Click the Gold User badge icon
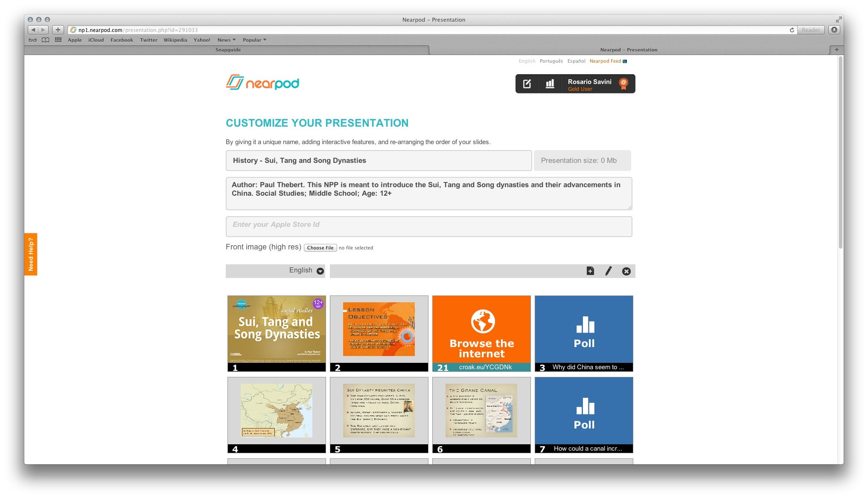This screenshot has height=498, width=868. pyautogui.click(x=623, y=84)
